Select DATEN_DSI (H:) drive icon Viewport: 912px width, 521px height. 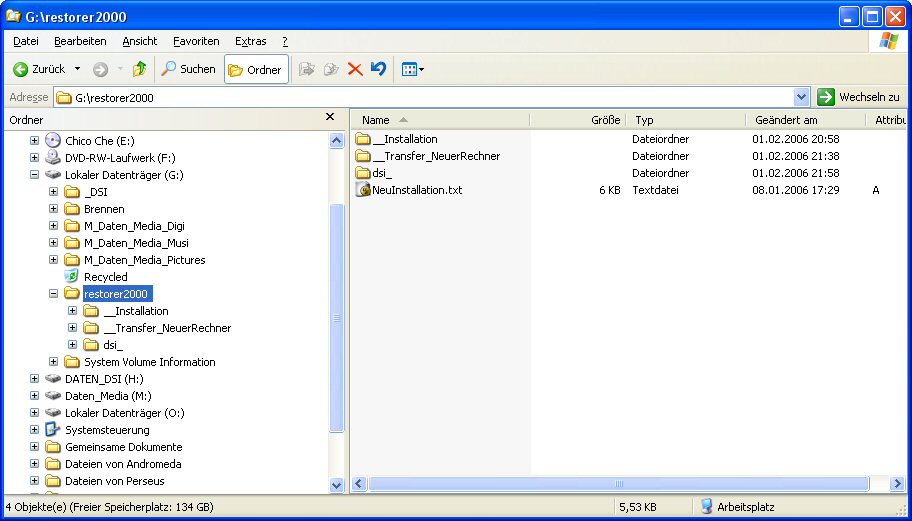tap(53, 379)
